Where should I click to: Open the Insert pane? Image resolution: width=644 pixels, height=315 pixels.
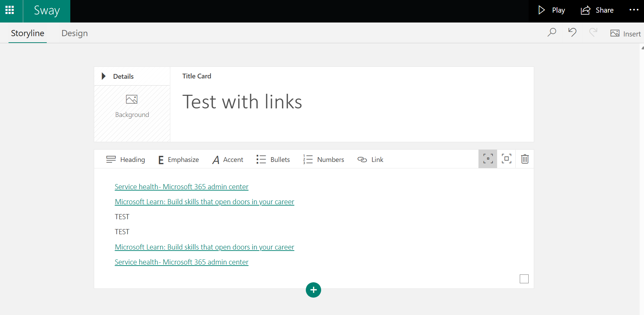pyautogui.click(x=625, y=33)
